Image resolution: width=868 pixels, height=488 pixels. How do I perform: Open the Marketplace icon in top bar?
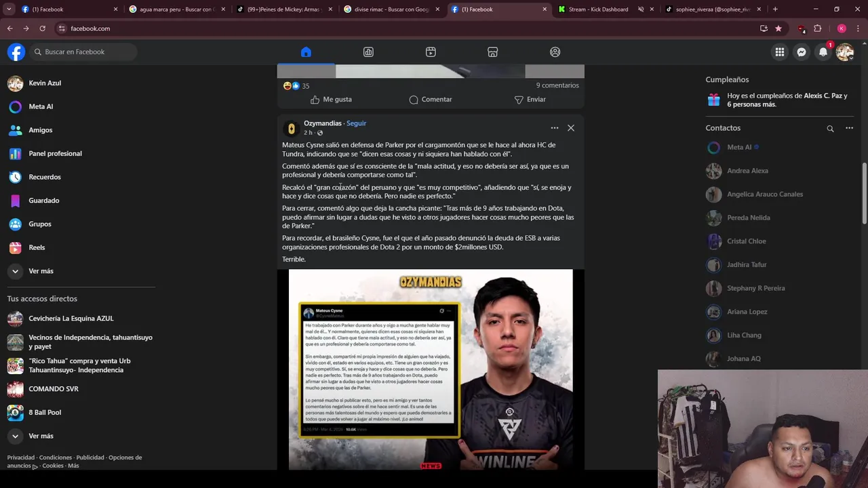coord(493,52)
